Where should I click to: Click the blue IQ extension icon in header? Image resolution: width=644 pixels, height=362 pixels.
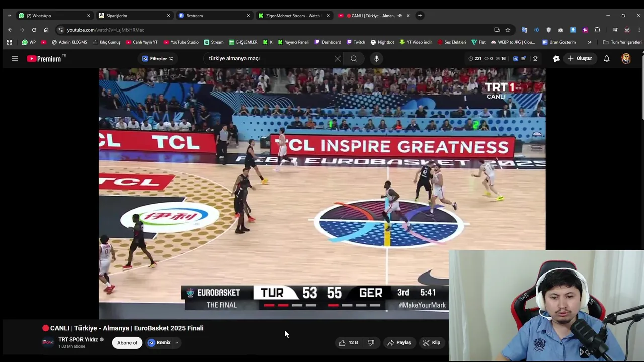(x=515, y=59)
